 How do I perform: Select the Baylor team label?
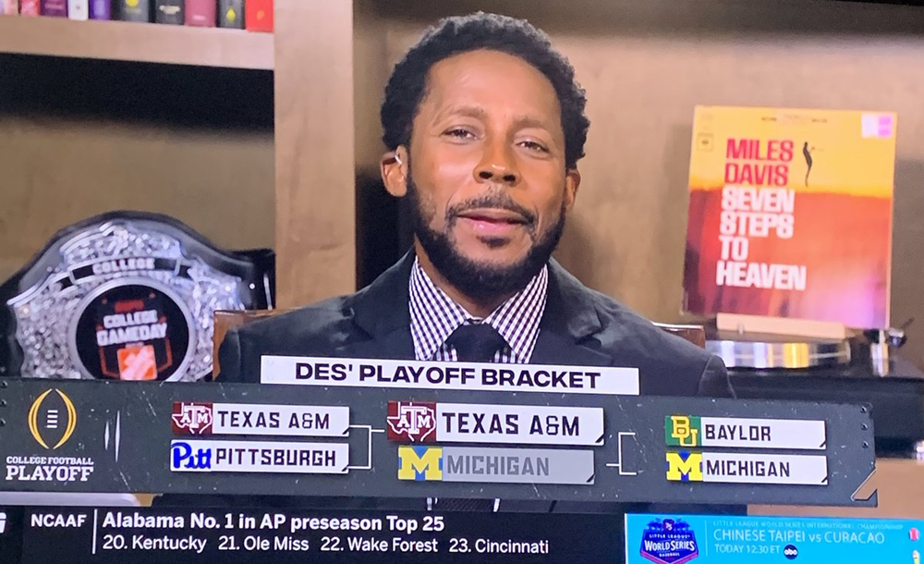(763, 434)
